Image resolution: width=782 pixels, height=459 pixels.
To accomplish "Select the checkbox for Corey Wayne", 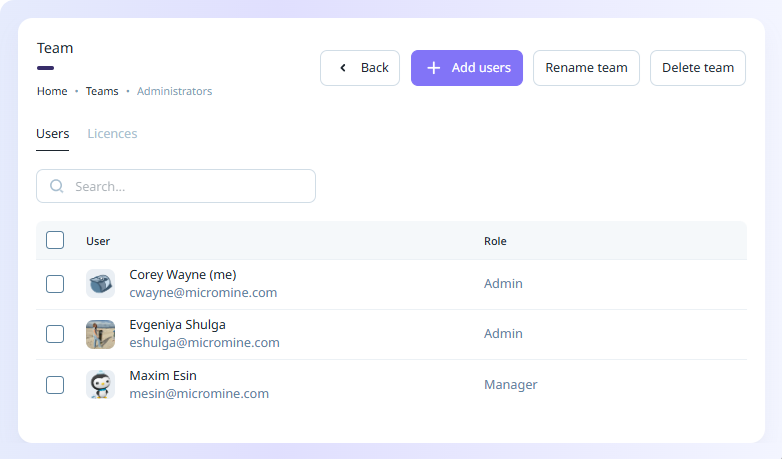I will click(x=55, y=284).
